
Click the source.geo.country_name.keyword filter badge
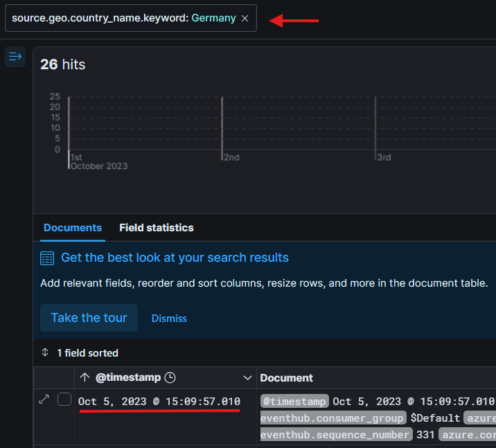pos(123,19)
